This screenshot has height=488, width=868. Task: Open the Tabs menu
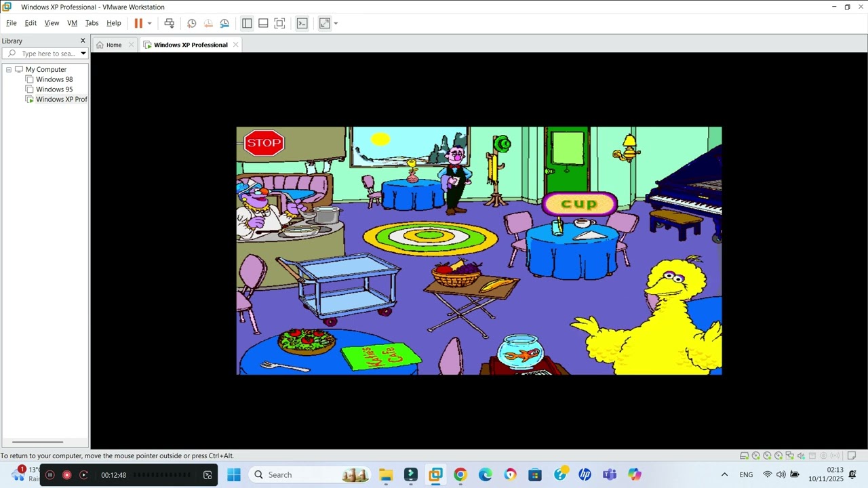click(92, 23)
